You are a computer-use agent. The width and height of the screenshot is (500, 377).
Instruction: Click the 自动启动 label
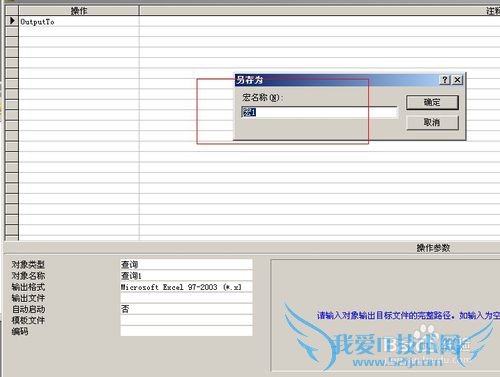(x=28, y=309)
